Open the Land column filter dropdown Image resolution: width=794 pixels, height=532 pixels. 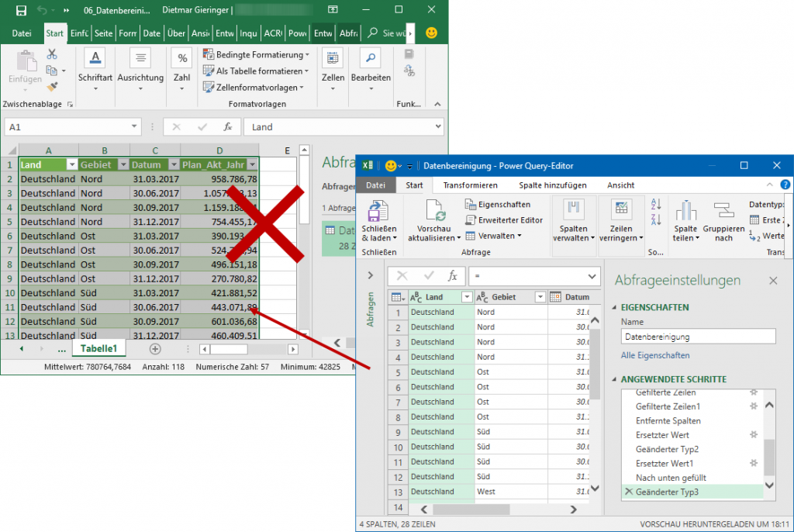coord(467,297)
